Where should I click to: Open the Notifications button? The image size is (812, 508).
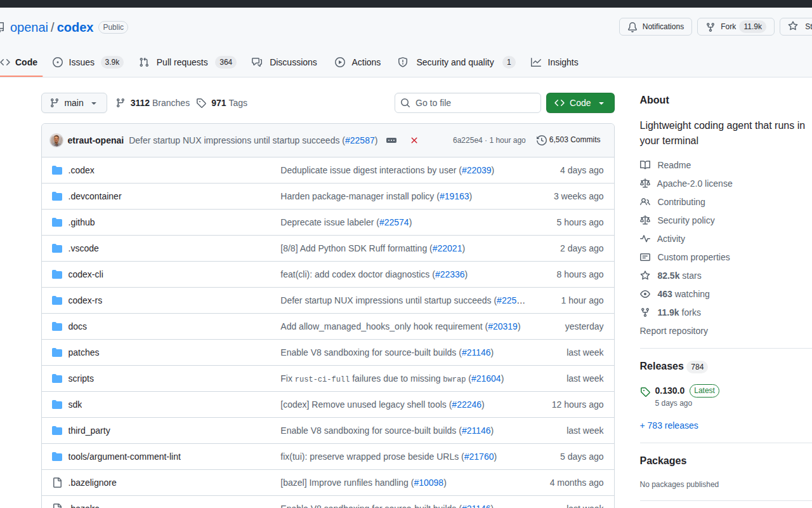pos(655,27)
